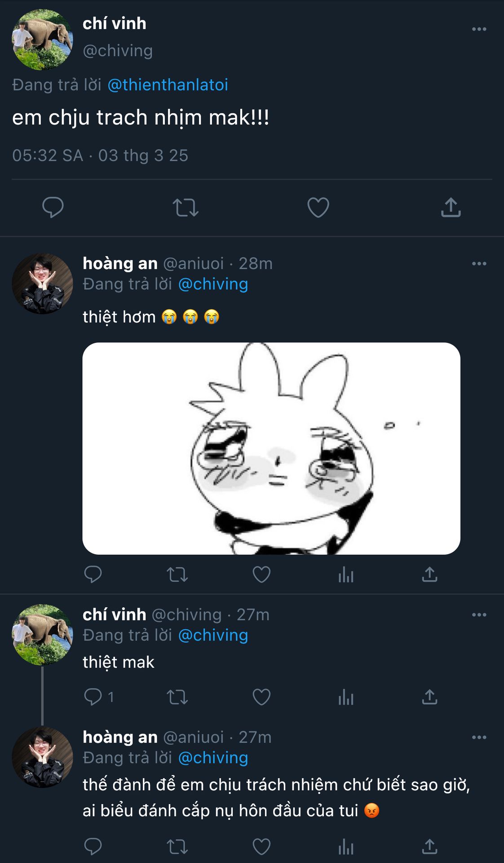Reply to the "thiệt mak" tweet

pos(93,697)
